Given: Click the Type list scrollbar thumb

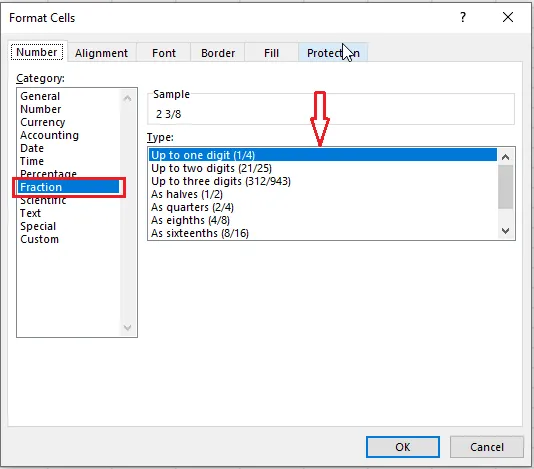Looking at the screenshot, I should [505, 187].
